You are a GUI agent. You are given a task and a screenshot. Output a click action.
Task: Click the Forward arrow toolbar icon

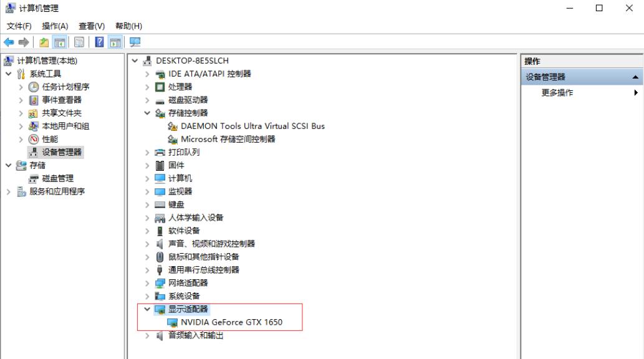coord(24,42)
